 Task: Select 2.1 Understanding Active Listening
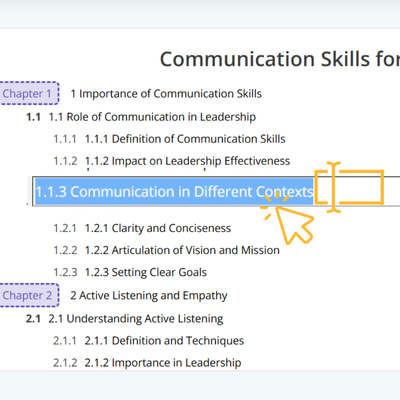[136, 319]
